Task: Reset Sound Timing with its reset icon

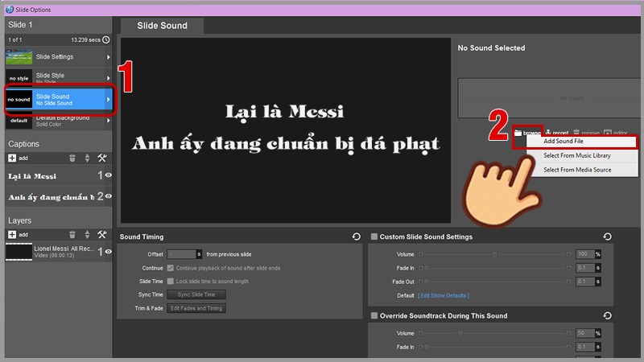Action: coord(356,237)
